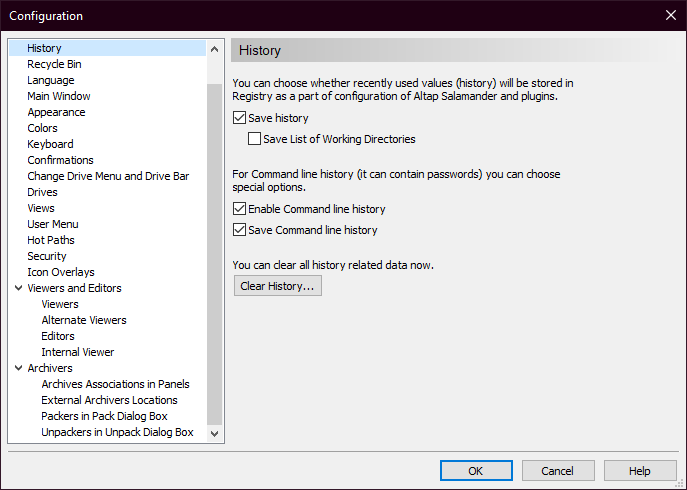Uncheck Enable Command line history

tap(239, 209)
